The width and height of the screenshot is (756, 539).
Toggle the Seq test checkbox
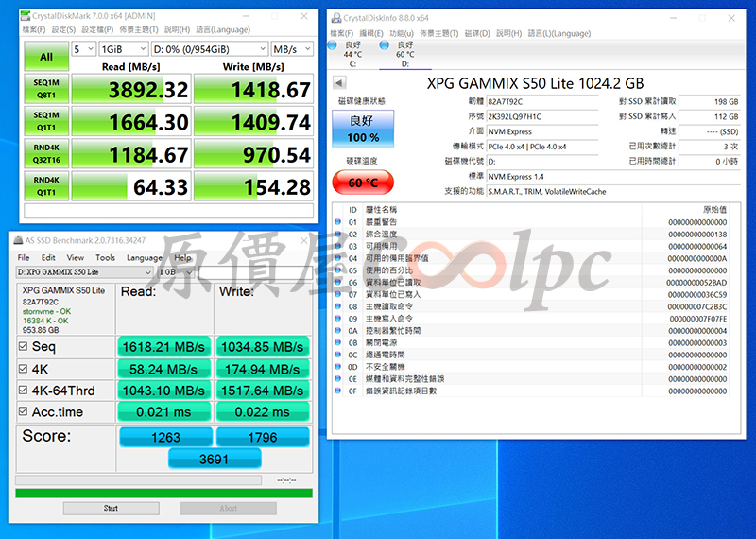pos(23,346)
